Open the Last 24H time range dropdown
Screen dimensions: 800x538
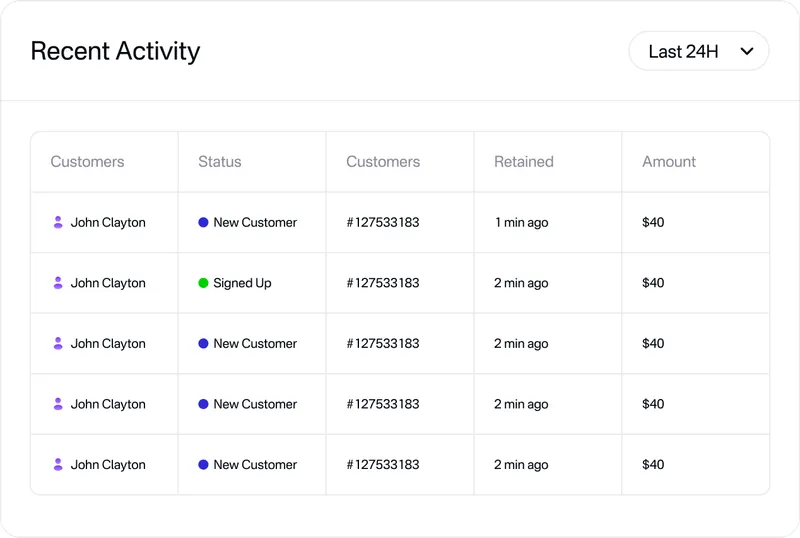(698, 51)
